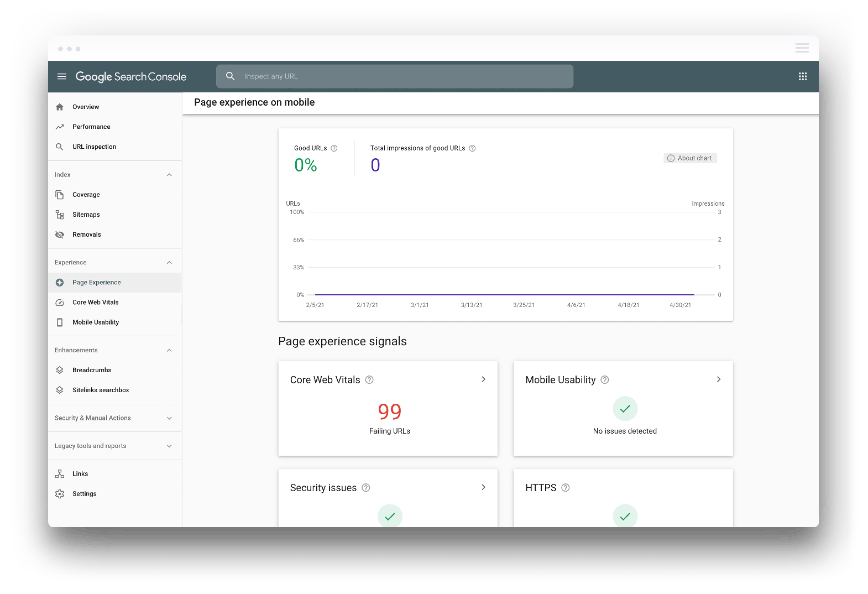868x594 pixels.
Task: Open Core Web Vitals in sidebar
Action: coord(115,303)
